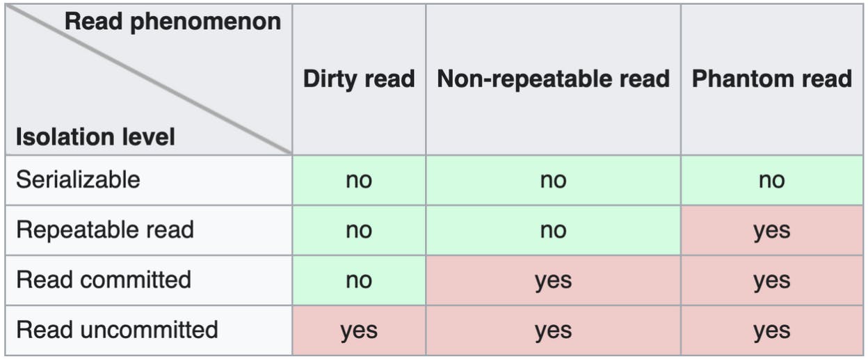Click Serializable's Dirty read 'no' cell

[x=359, y=180]
